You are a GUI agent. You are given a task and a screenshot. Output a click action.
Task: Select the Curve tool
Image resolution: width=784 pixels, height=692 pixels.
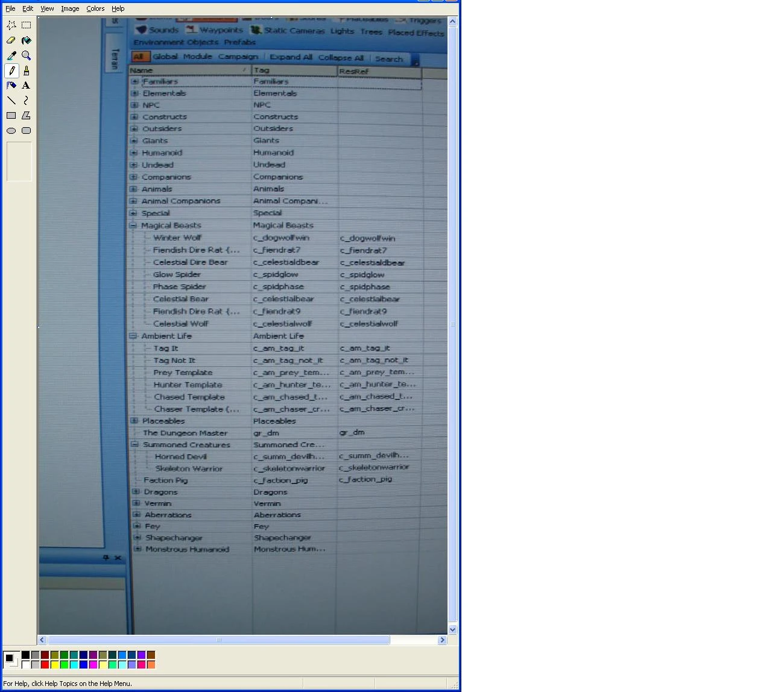(x=27, y=101)
